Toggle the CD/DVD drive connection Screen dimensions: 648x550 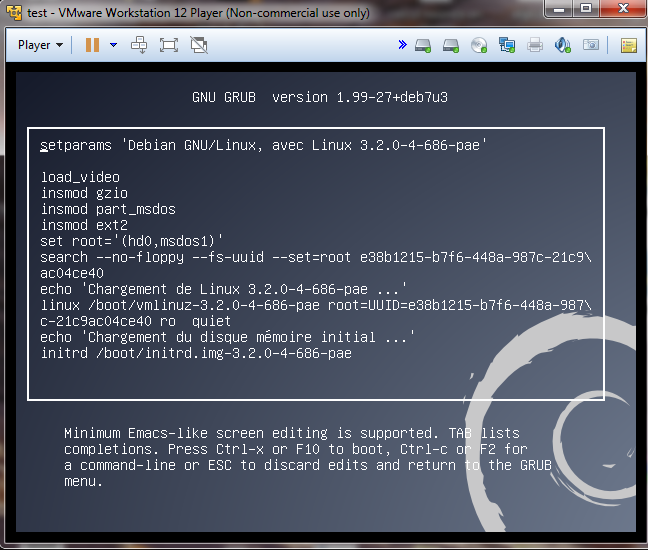(x=478, y=45)
